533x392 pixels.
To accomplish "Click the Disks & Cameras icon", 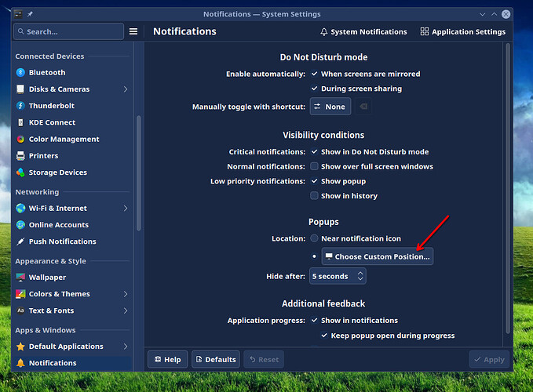I will click(20, 89).
